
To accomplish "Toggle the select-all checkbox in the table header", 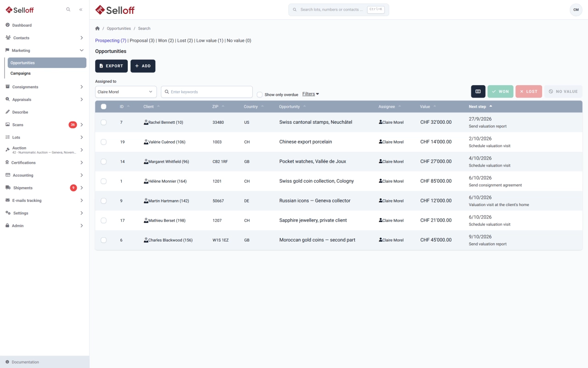I will coord(103,106).
